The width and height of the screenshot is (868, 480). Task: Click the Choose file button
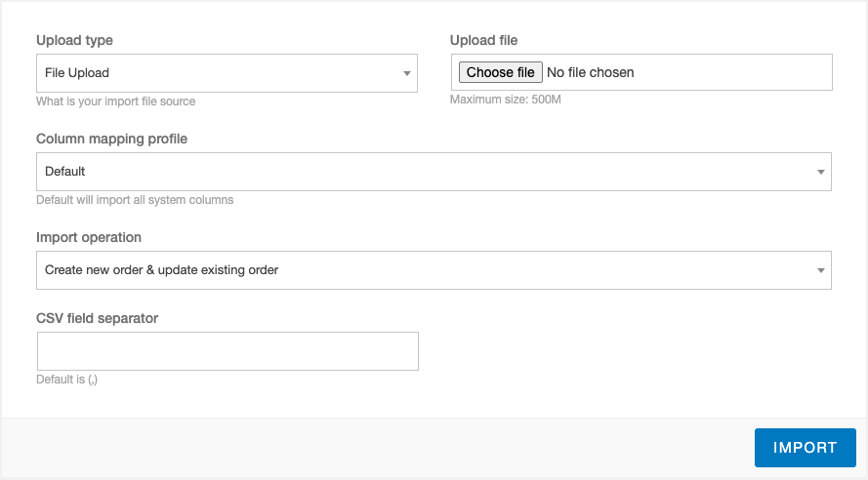click(x=501, y=72)
